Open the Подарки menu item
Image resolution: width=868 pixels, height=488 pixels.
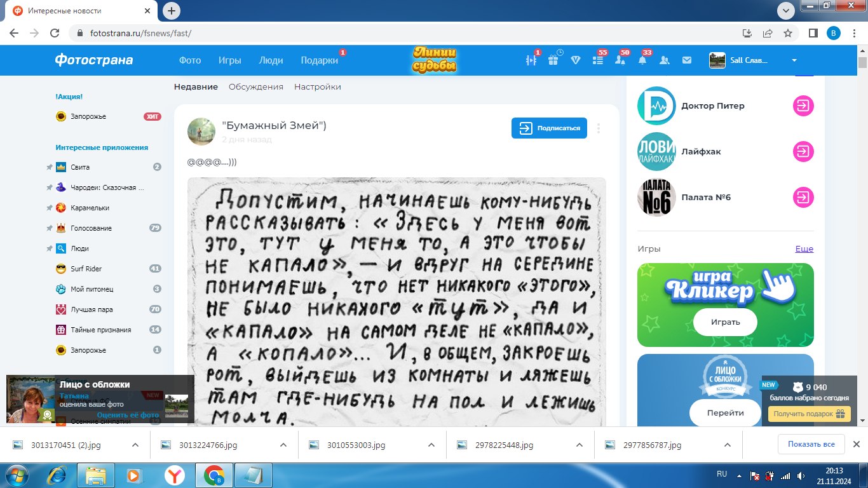pyautogui.click(x=320, y=60)
